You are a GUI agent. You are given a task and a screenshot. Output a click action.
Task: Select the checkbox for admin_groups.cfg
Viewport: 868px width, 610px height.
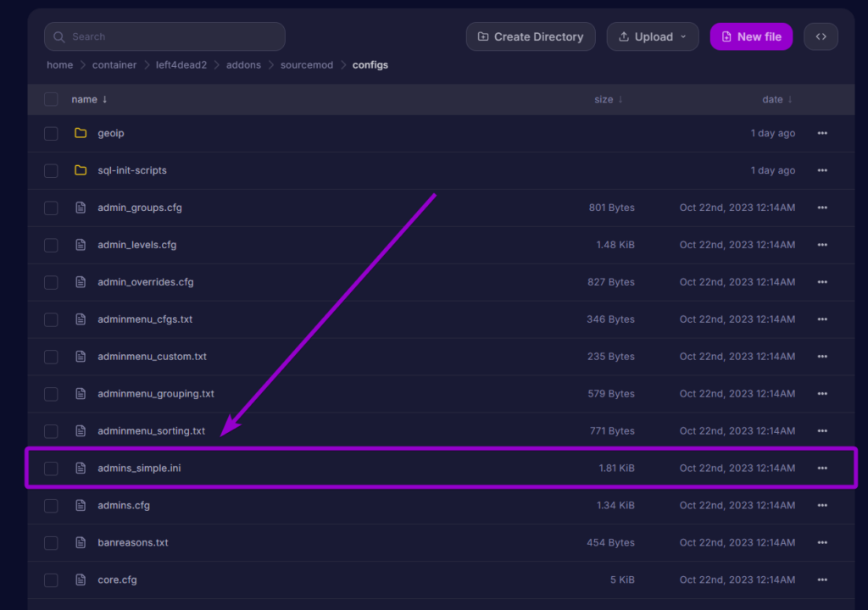51,208
